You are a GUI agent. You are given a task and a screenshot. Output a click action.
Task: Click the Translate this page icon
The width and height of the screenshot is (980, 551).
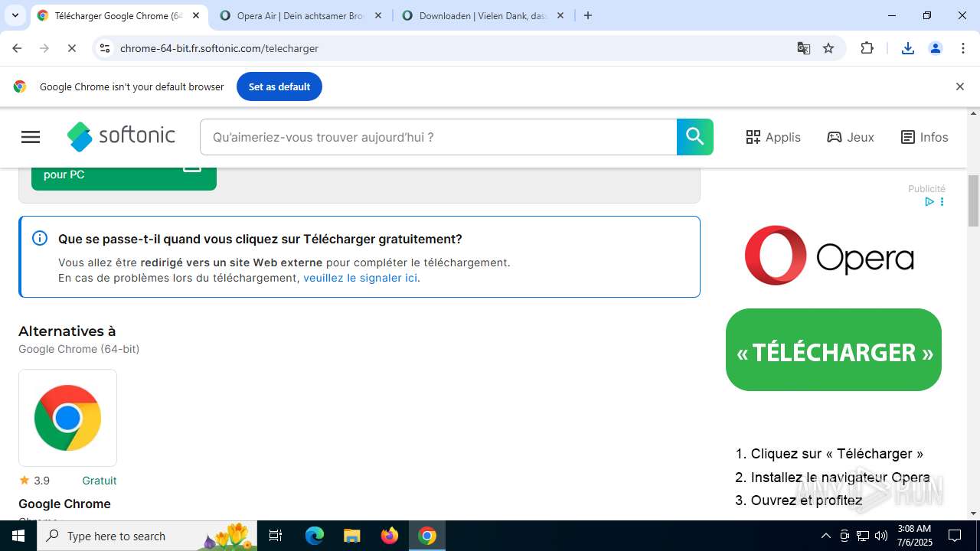(803, 48)
